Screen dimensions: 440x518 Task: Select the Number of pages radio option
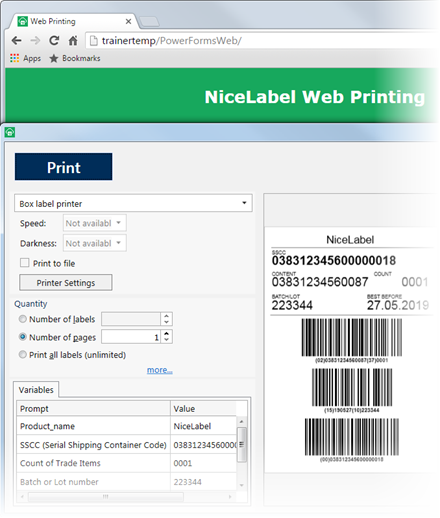point(23,337)
